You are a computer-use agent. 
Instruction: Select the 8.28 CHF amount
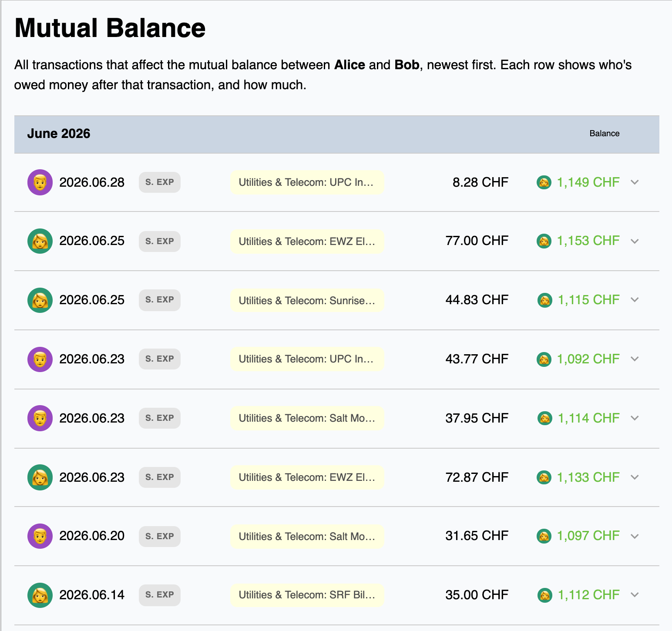tap(480, 182)
